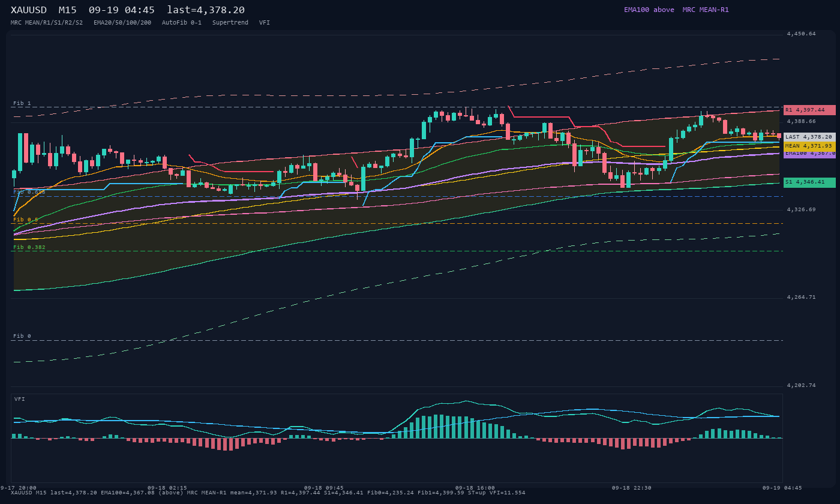Click the VFI legend entry in the header
Screen dimensions: 840x504
pyautogui.click(x=265, y=23)
